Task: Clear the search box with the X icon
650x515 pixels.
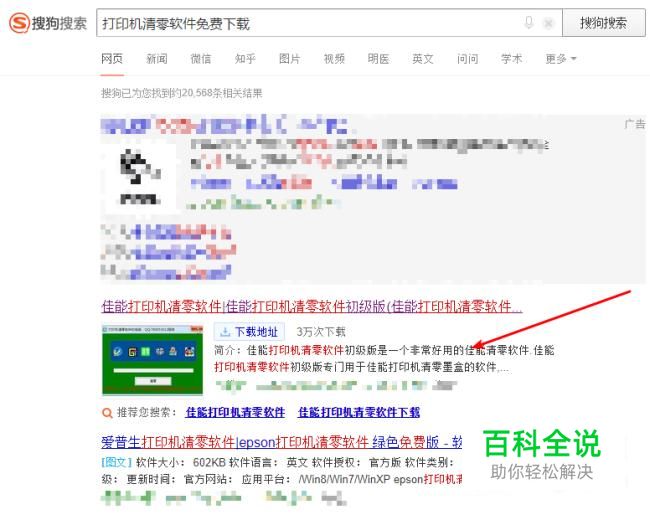Action: pos(548,23)
